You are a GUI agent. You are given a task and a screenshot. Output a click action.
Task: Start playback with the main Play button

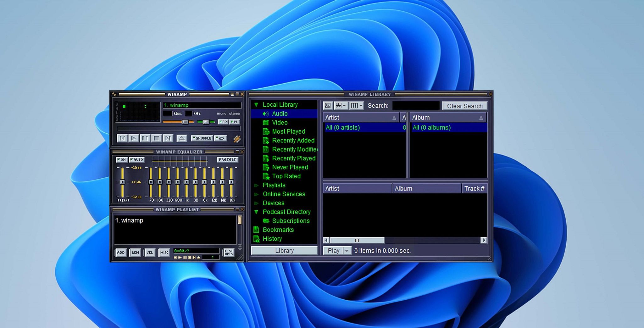134,138
